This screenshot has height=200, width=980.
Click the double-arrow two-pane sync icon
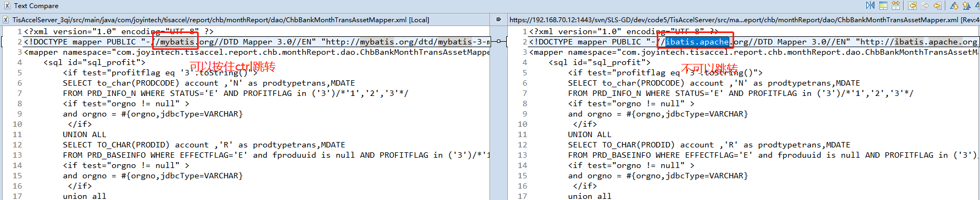click(896, 5)
